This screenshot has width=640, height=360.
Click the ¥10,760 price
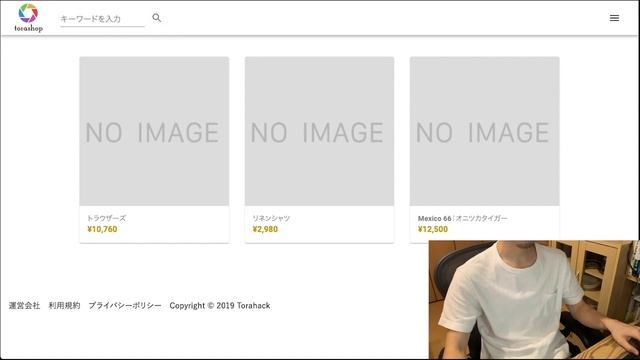[102, 229]
